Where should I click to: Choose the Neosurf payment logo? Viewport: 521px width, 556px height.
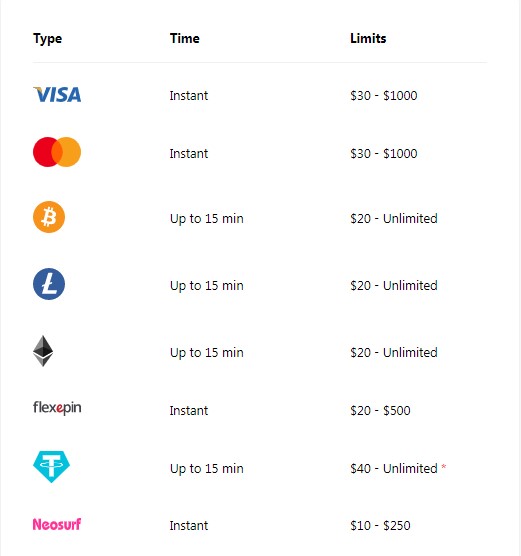tap(57, 524)
